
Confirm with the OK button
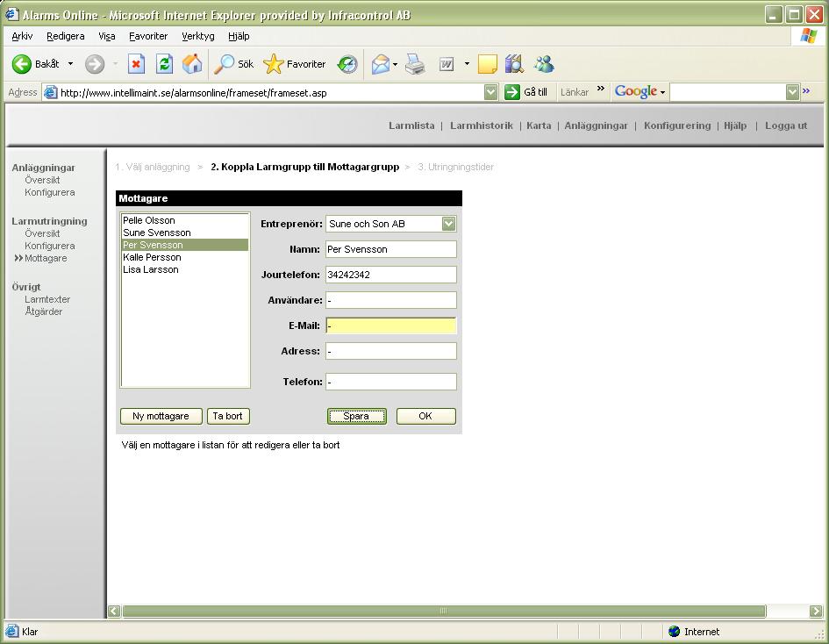click(x=425, y=416)
